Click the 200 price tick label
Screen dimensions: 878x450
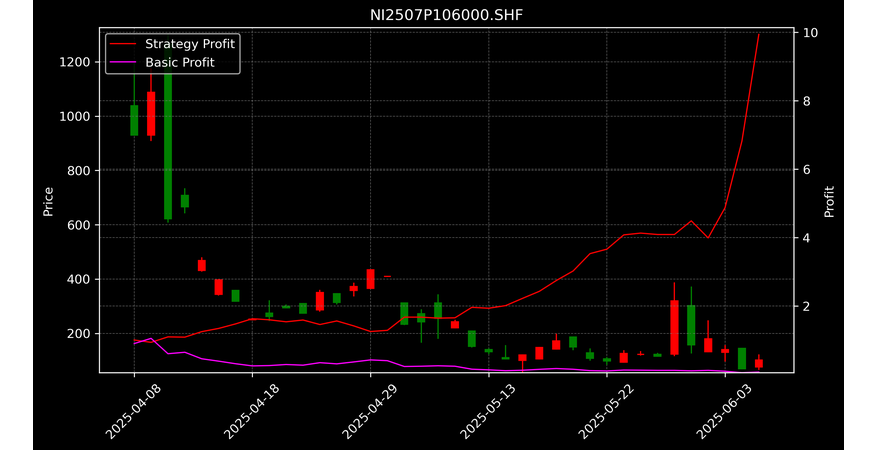[78, 334]
